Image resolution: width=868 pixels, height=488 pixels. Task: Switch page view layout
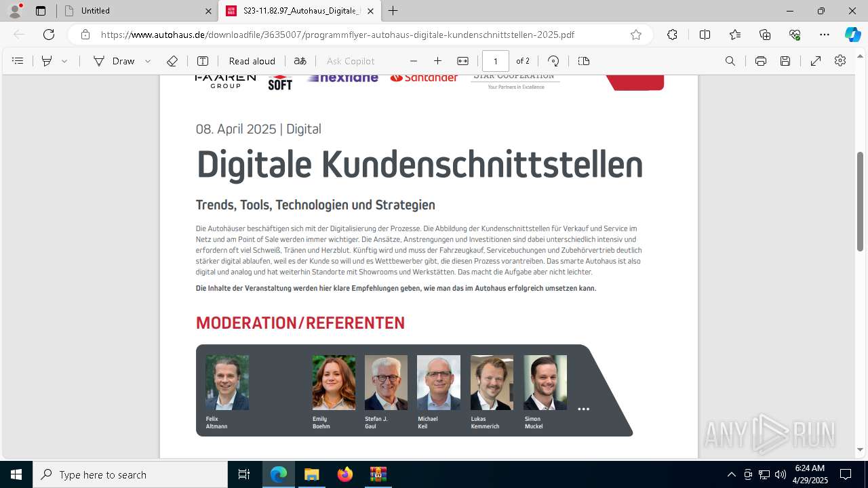584,61
